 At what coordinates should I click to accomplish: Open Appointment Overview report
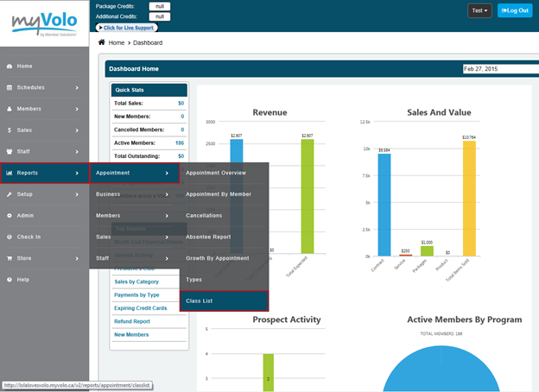pyautogui.click(x=224, y=173)
